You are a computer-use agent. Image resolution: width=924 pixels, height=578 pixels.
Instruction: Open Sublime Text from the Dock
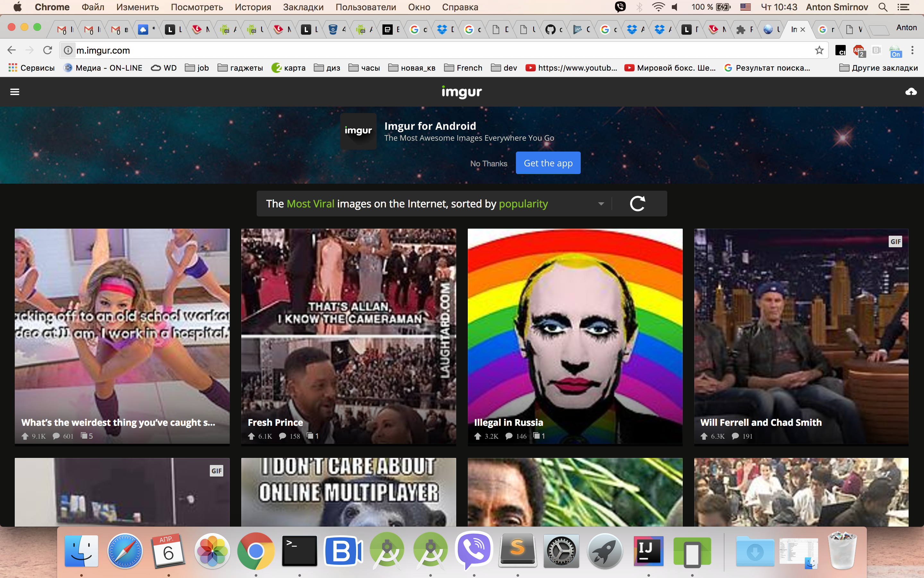point(518,551)
